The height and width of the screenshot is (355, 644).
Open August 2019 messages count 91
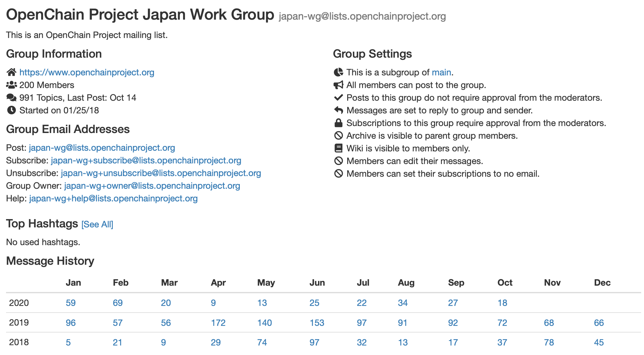pyautogui.click(x=403, y=323)
